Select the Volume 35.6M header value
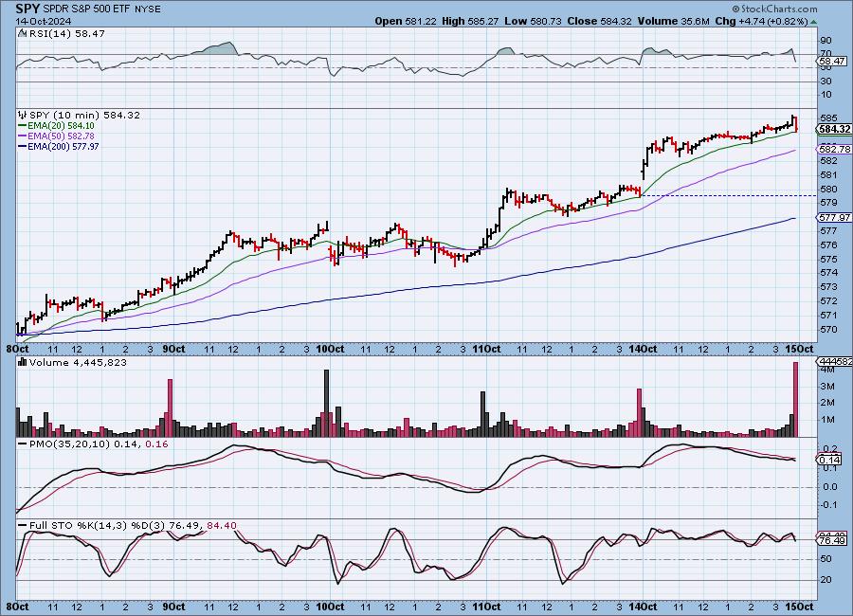The height and width of the screenshot is (616, 853). (673, 21)
